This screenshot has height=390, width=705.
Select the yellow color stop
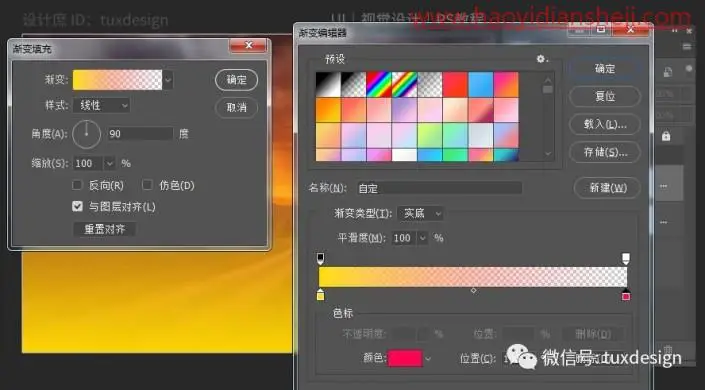[x=321, y=296]
